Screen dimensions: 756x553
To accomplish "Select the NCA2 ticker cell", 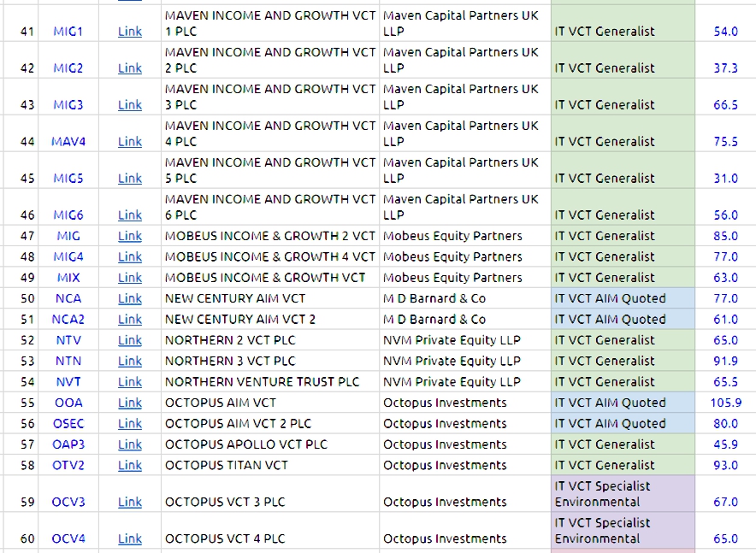I will [68, 319].
